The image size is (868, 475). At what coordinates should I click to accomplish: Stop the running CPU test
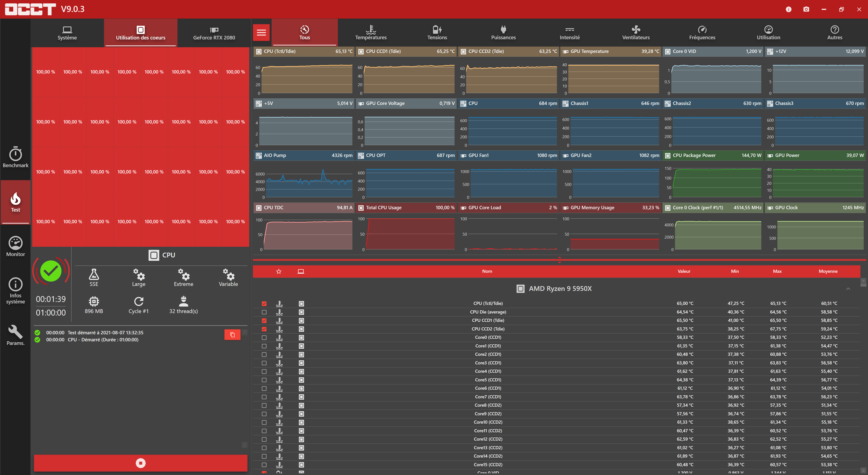coord(141,463)
